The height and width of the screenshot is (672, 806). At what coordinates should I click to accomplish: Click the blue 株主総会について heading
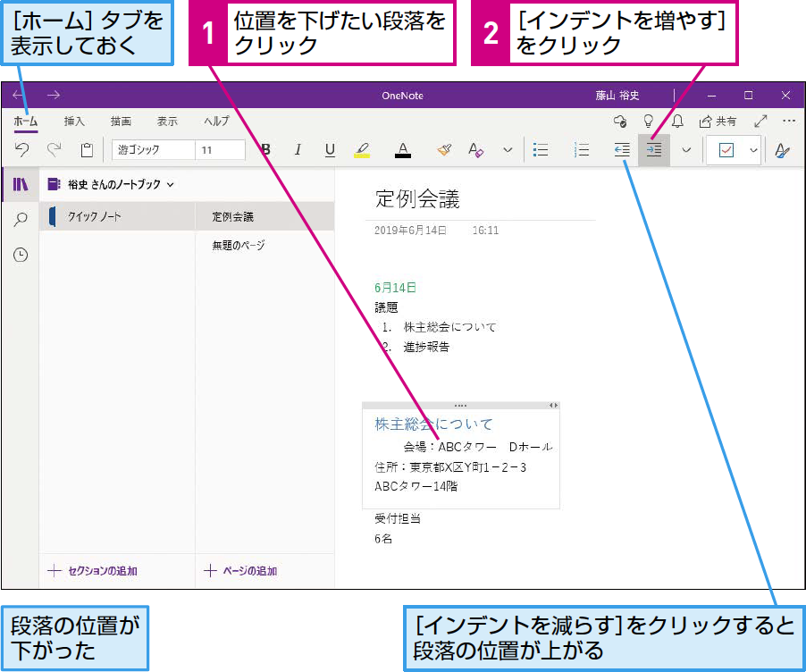[433, 424]
